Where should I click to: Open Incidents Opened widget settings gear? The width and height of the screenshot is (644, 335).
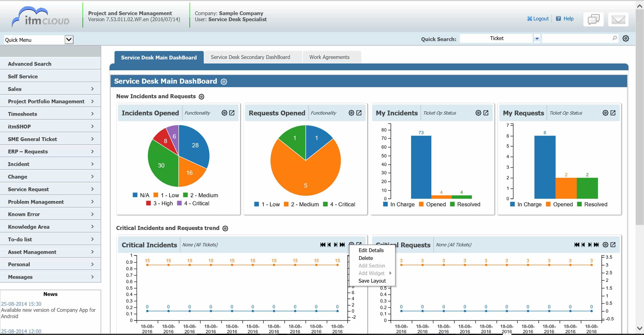click(x=224, y=113)
